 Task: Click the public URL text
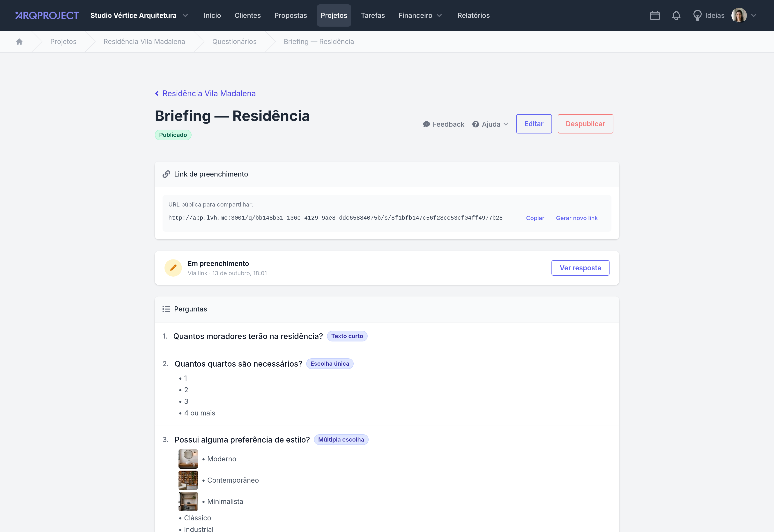(x=335, y=218)
